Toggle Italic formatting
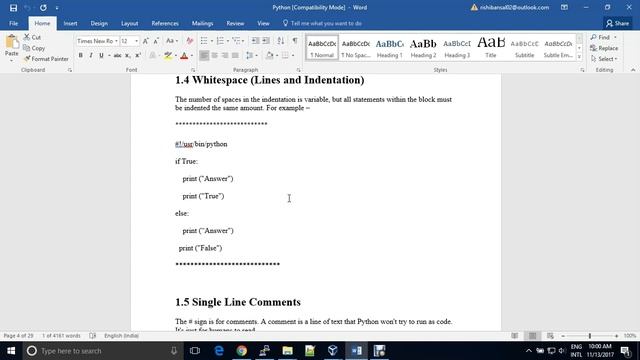This screenshot has width=640, height=360. coord(91,55)
